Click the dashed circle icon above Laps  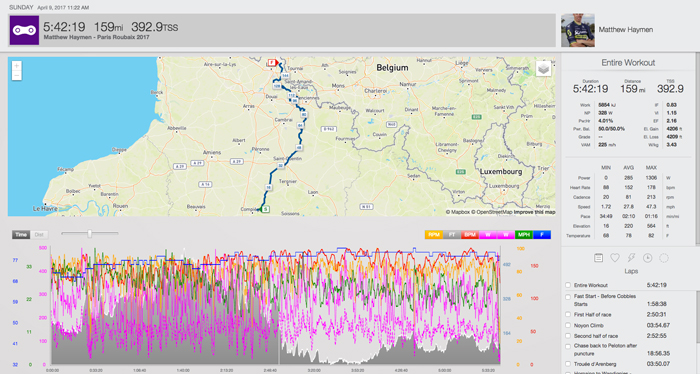click(664, 258)
